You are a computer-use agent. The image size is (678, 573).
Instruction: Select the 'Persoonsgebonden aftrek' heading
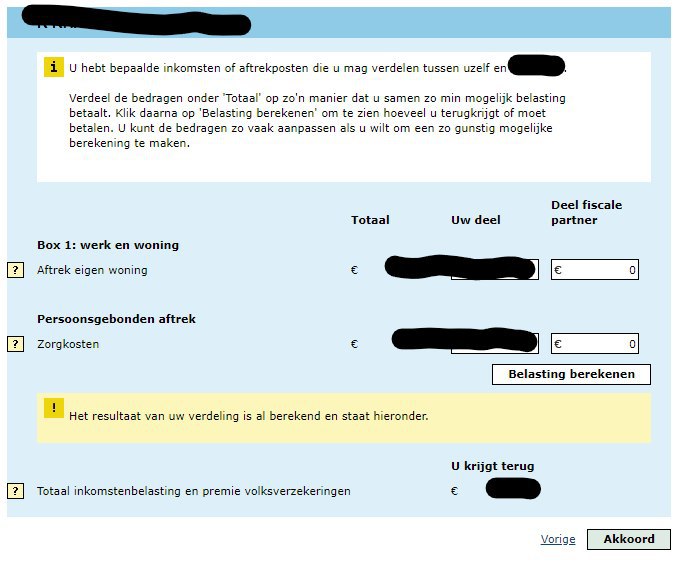point(116,319)
